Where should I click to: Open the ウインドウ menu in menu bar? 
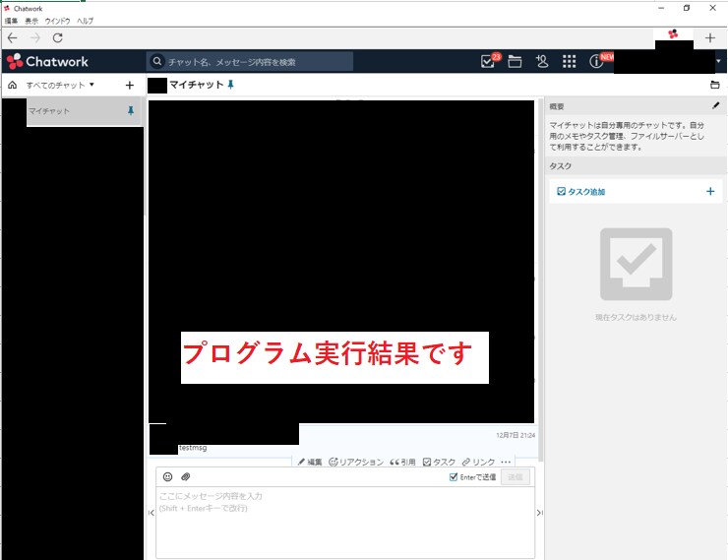tap(57, 21)
